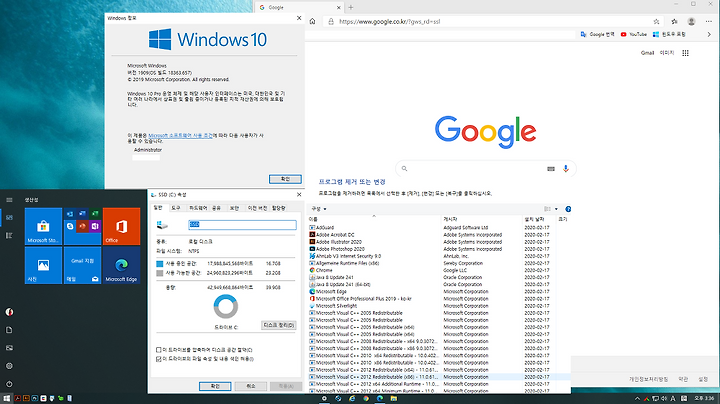Switch to the Tools tab in SSD properties
This screenshot has width=720, height=404.
coord(176,208)
